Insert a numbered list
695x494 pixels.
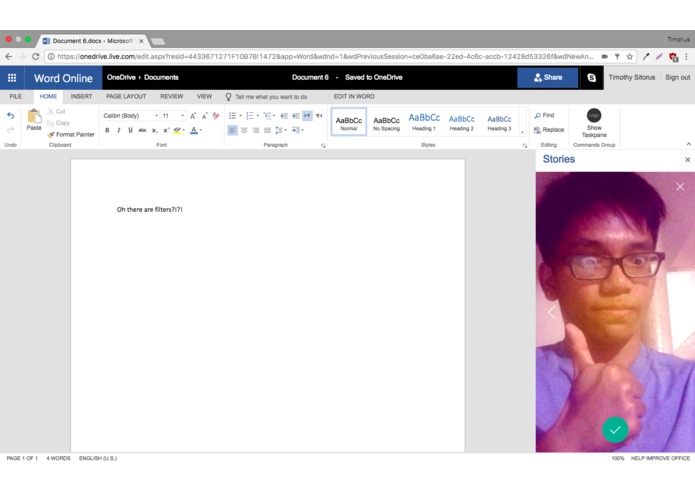pos(250,116)
